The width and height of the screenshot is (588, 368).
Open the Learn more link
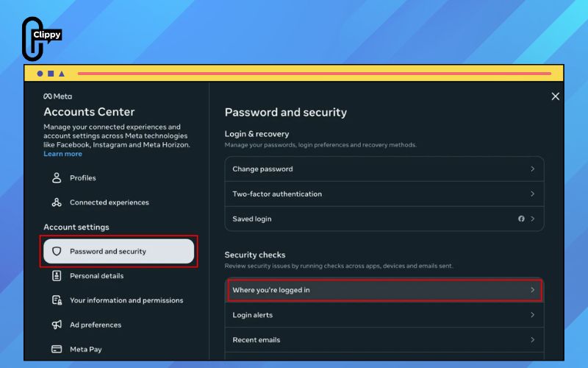point(62,154)
